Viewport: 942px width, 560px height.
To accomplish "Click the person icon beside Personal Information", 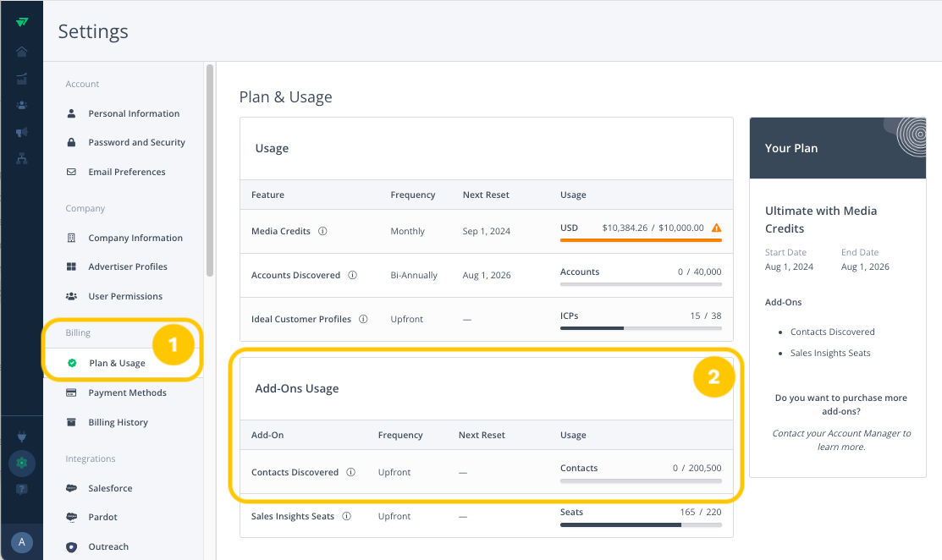I will pos(71,113).
